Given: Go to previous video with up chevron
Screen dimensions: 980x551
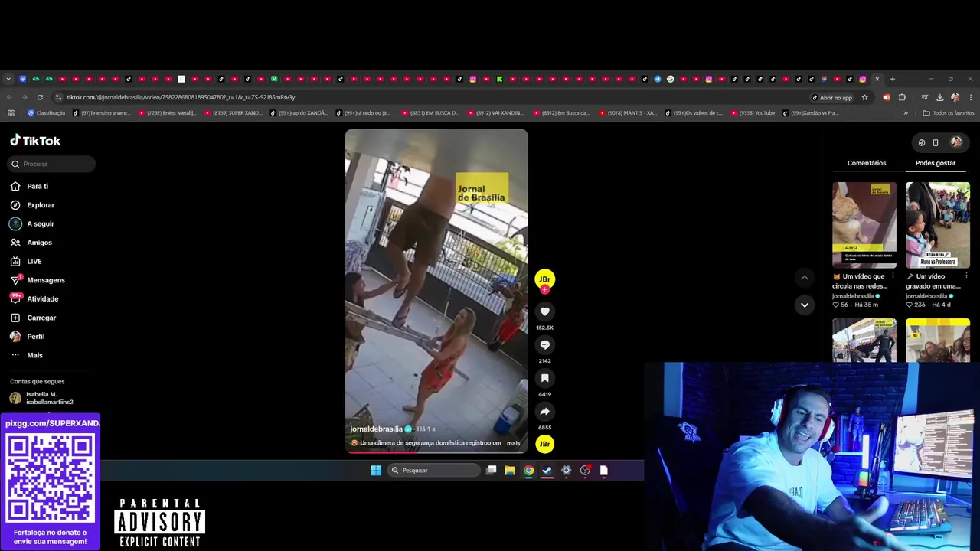Looking at the screenshot, I should click(x=804, y=277).
